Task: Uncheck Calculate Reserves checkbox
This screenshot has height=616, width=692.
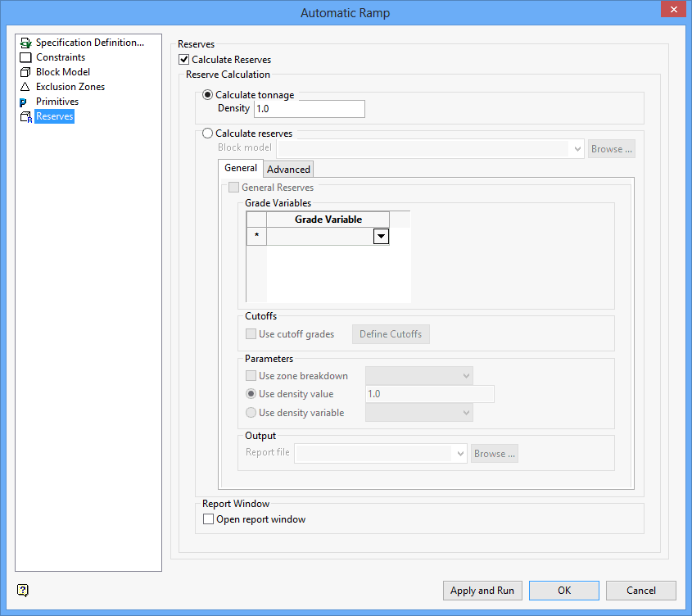Action: pos(184,60)
